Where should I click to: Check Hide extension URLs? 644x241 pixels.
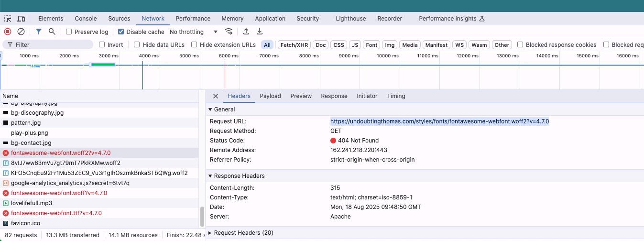194,45
